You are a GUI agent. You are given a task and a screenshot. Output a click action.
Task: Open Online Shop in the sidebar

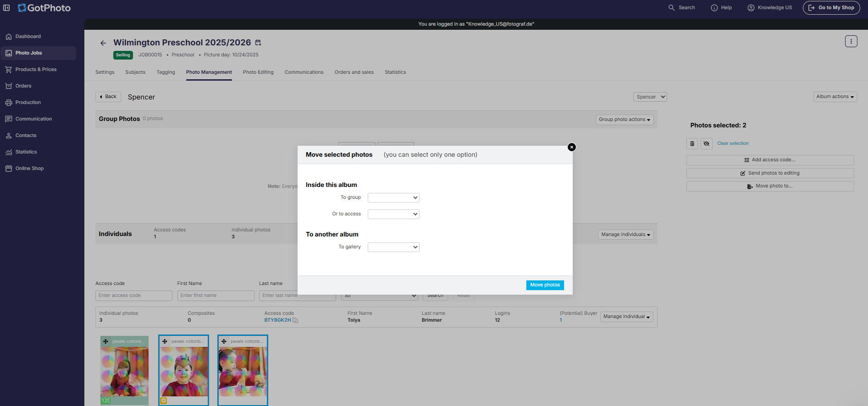pos(39,169)
